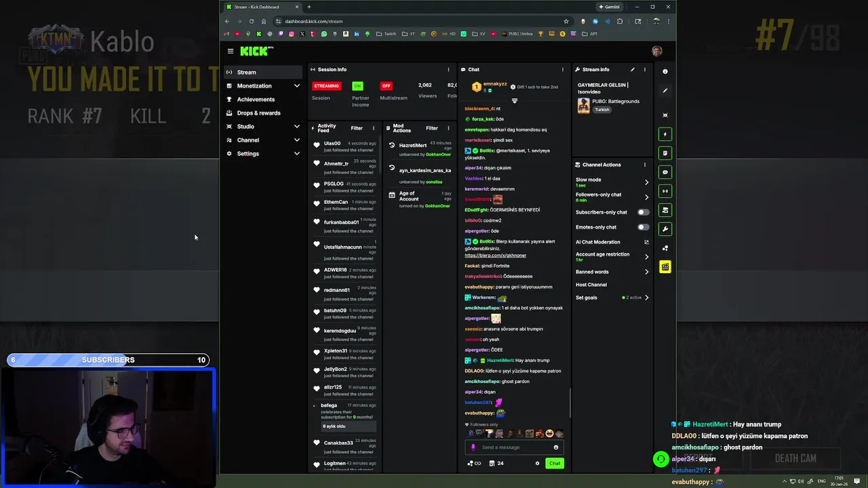Open the hamburger menu beside Kick logo
Screen dimensions: 868x488
[231, 51]
